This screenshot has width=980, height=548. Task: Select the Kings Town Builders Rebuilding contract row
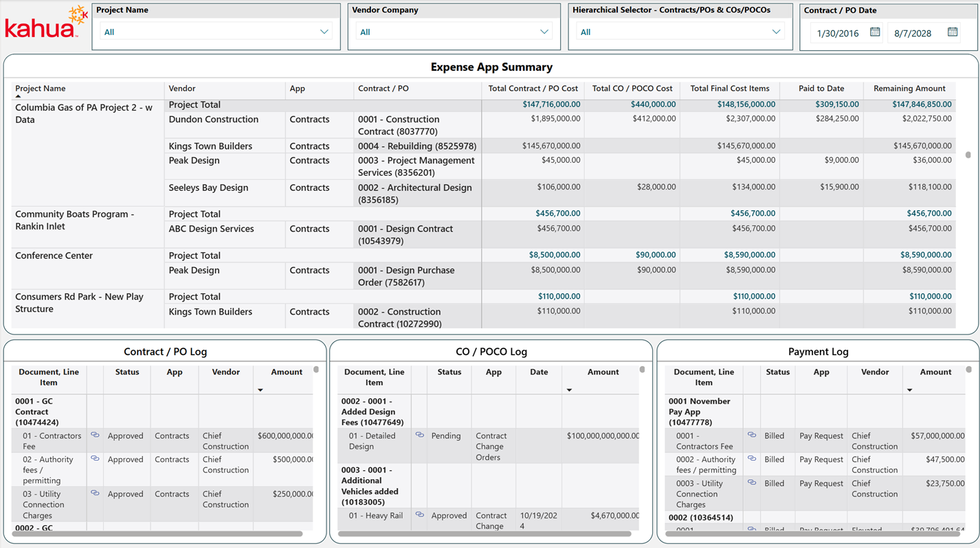417,146
